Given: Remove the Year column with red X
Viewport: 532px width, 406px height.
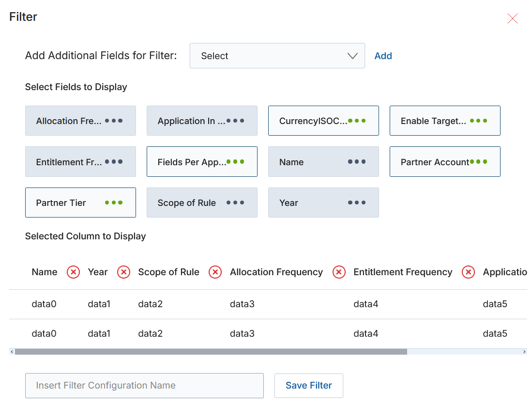Looking at the screenshot, I should pos(123,272).
